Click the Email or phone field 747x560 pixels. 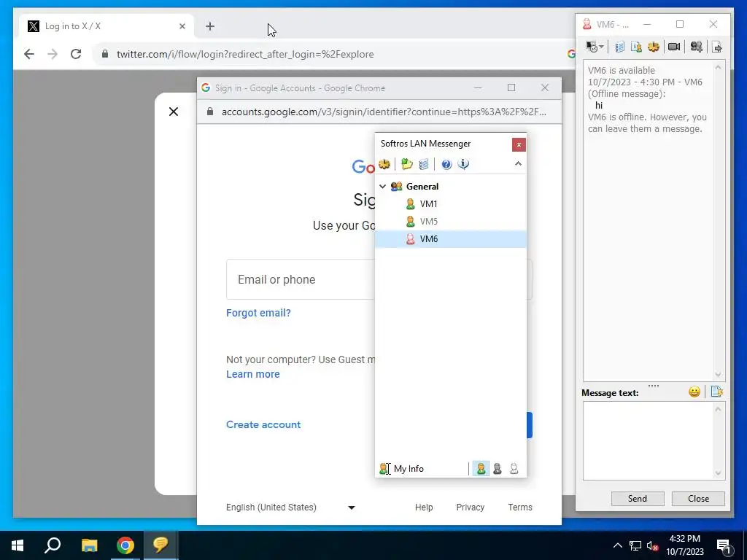click(x=379, y=279)
